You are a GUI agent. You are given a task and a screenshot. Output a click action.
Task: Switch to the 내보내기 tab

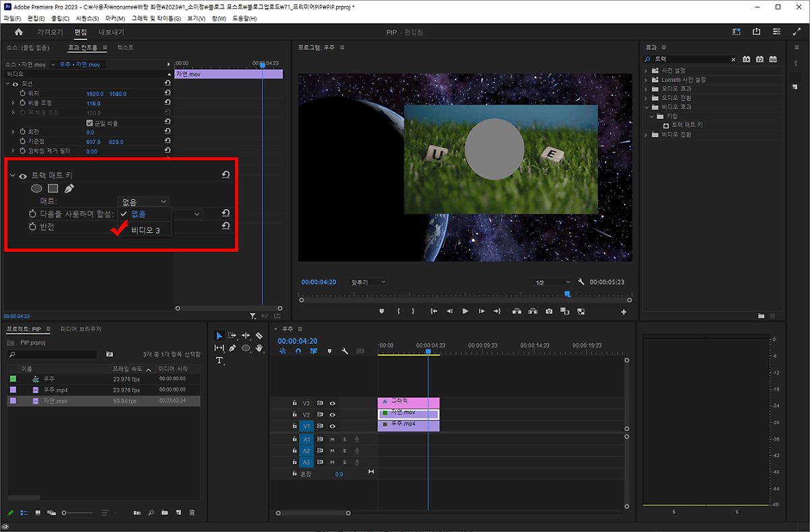pos(111,32)
